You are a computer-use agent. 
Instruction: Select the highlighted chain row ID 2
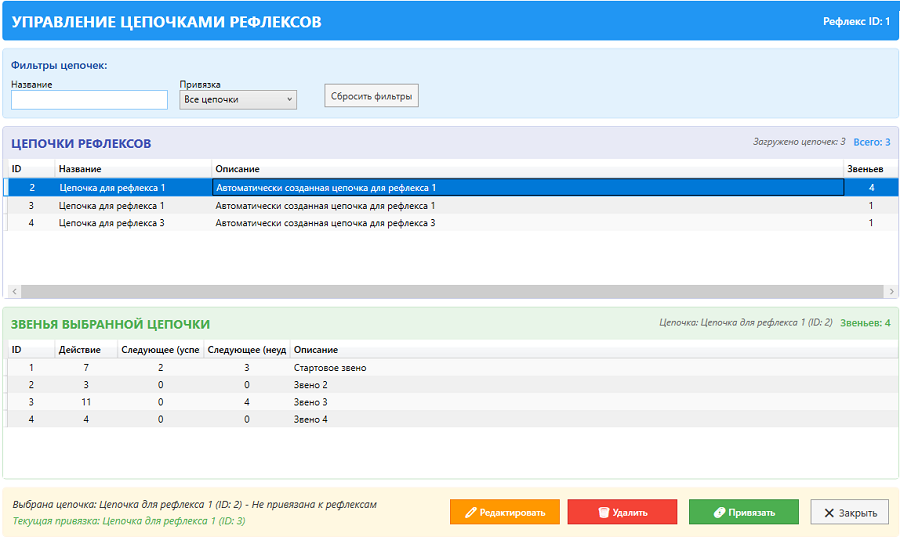tap(300, 187)
